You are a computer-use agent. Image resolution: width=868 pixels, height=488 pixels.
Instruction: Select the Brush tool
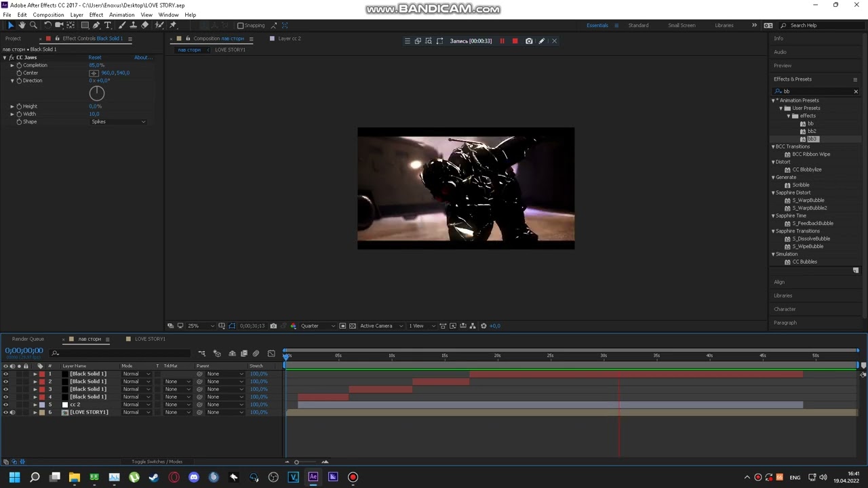(x=122, y=25)
